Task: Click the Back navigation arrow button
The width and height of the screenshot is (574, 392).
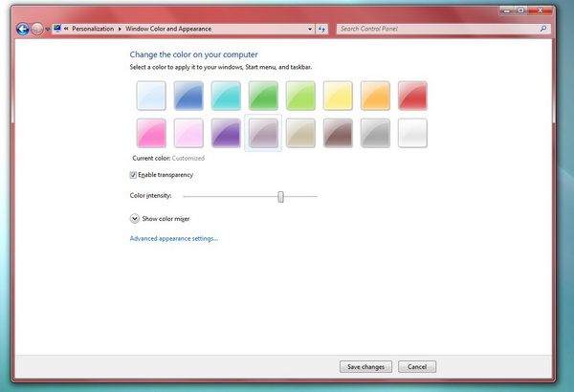Action: (22, 30)
